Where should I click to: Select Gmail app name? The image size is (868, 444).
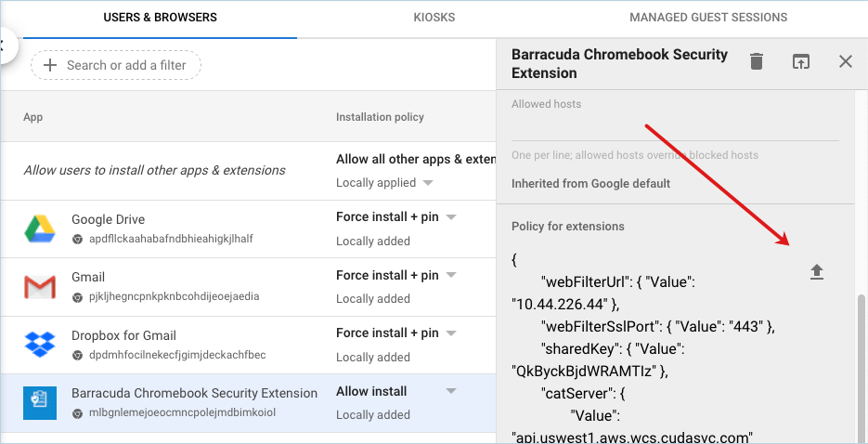pos(88,277)
